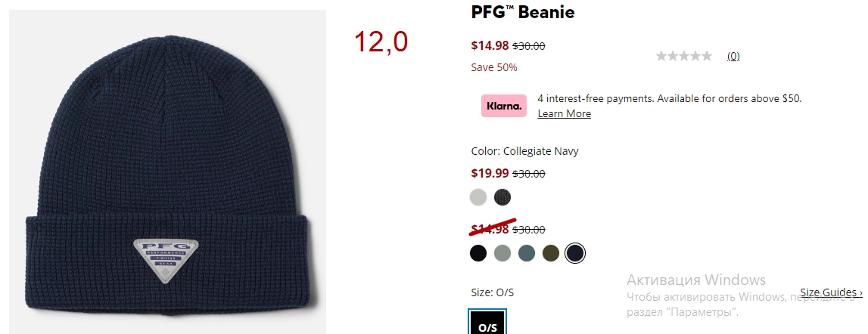Choose the black color swatch
This screenshot has width=868, height=334.
pyautogui.click(x=478, y=253)
